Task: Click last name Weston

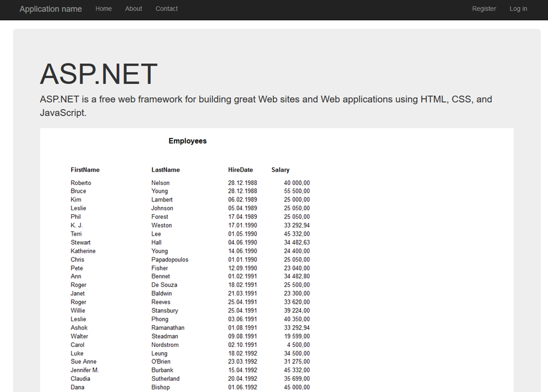Action: (161, 226)
